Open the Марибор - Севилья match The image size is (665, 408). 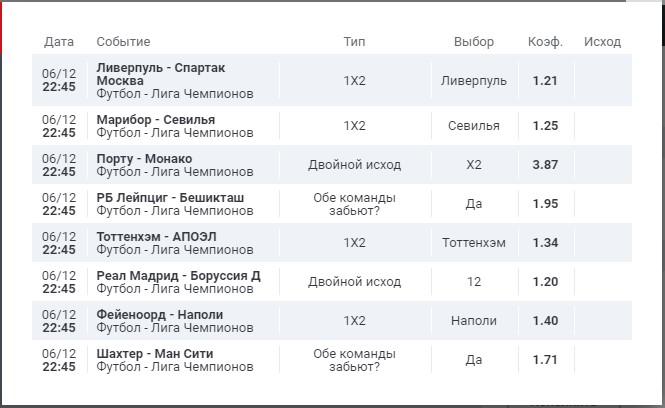(156, 119)
